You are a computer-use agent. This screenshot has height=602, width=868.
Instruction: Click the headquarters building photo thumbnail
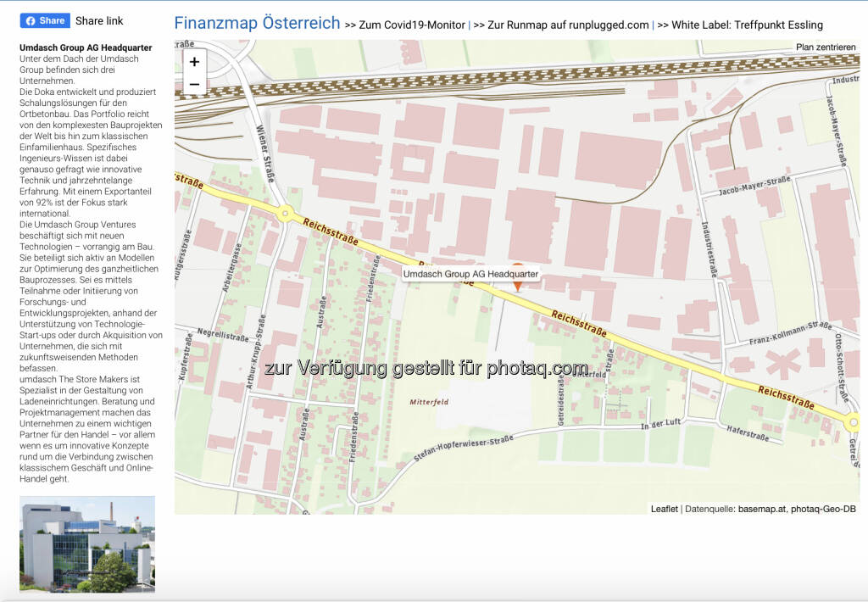click(x=87, y=543)
